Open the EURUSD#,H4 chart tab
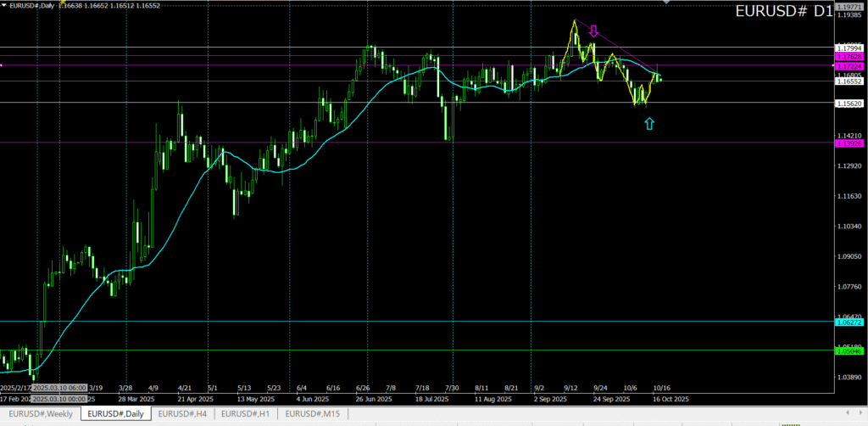Image resolution: width=868 pixels, height=426 pixels. [181, 413]
